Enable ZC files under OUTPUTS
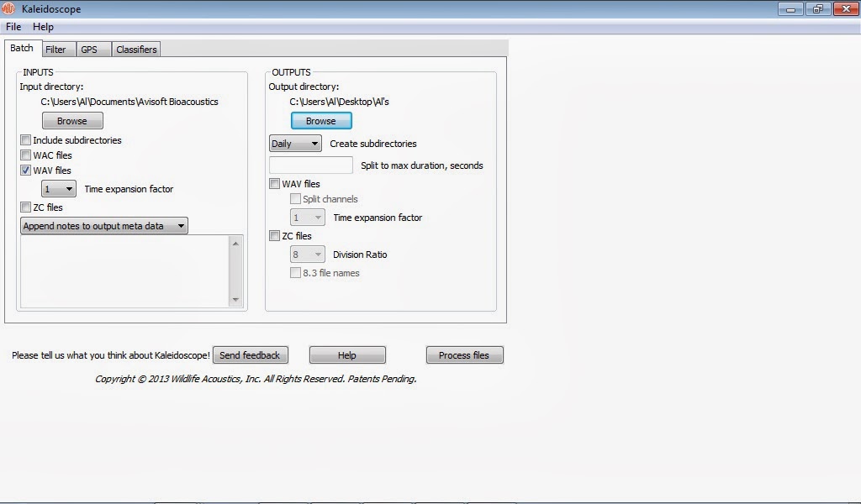861x504 pixels. (x=274, y=235)
